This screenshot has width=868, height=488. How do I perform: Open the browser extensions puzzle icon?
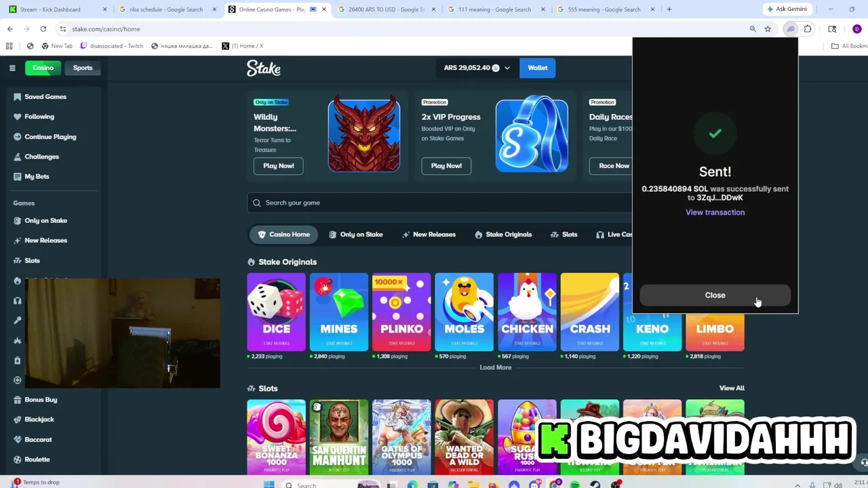pyautogui.click(x=808, y=29)
